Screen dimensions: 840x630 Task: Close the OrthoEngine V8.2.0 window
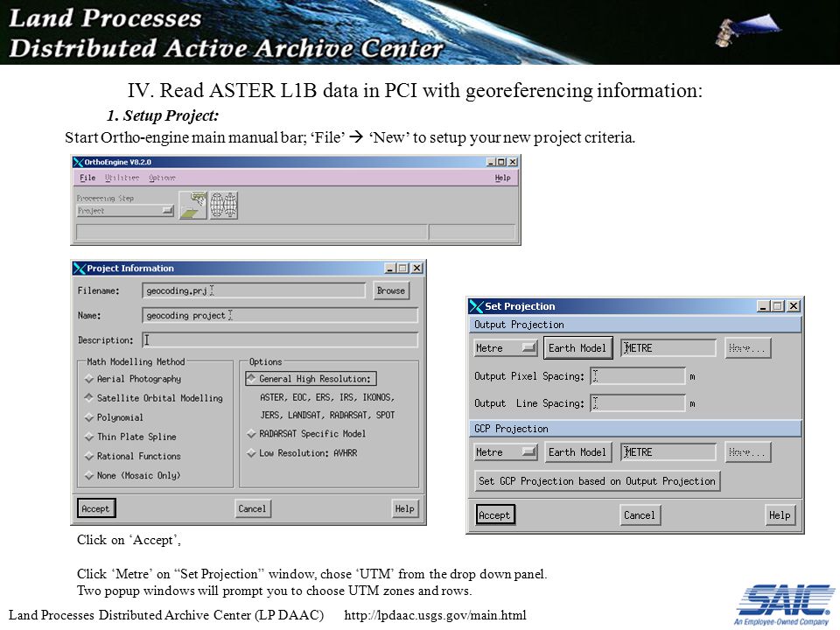click(513, 162)
